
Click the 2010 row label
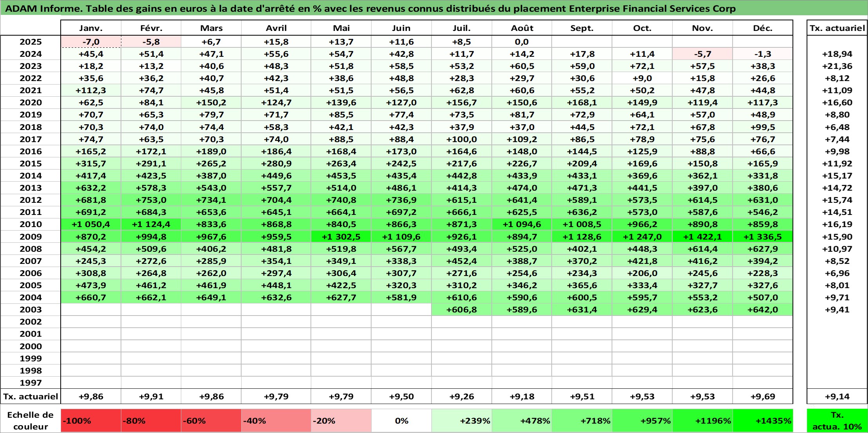pos(31,224)
